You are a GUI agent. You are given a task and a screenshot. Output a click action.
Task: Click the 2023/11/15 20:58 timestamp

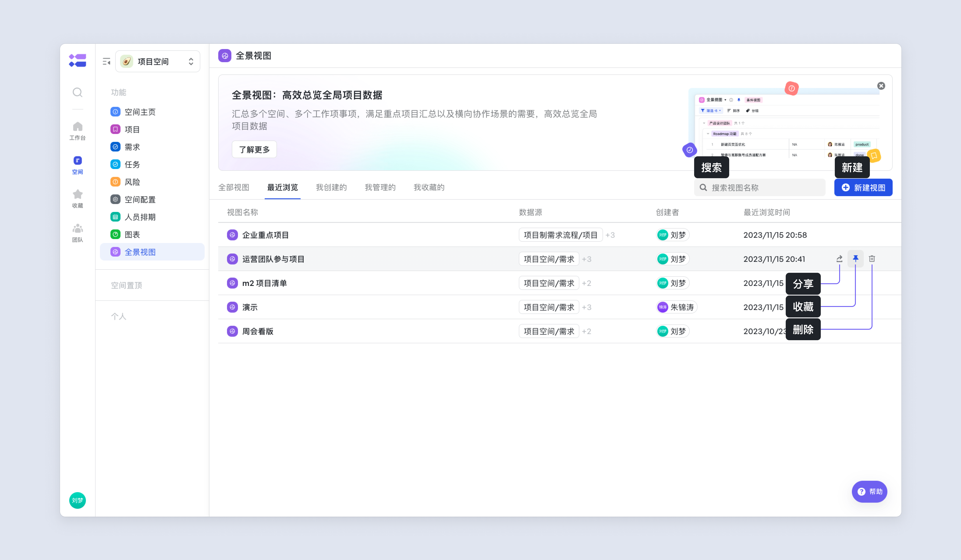point(775,235)
